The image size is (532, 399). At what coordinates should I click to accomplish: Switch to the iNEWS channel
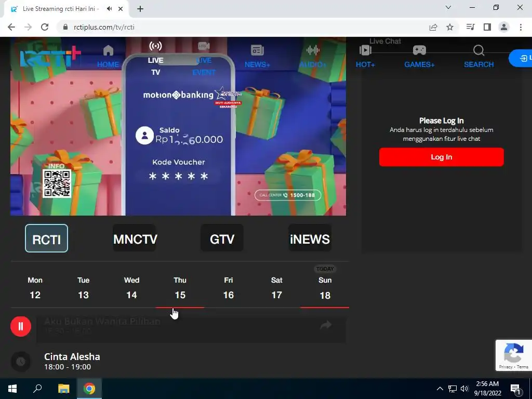[x=310, y=238]
